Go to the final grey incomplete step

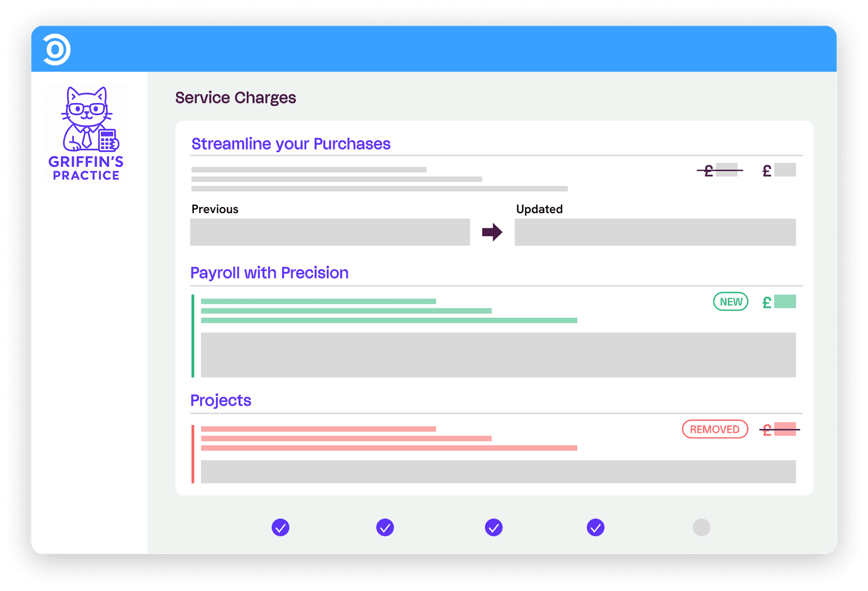701,527
